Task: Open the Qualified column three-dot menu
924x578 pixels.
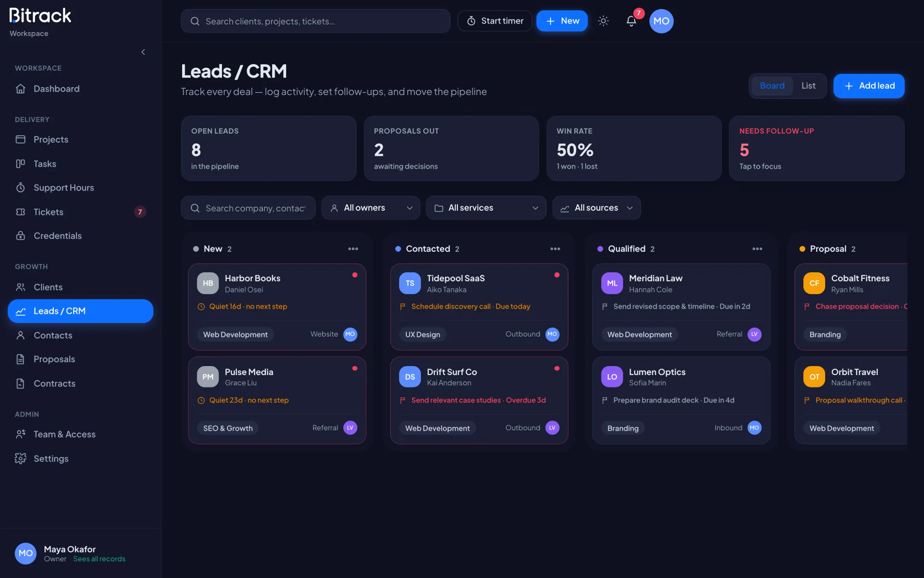Action: [757, 249]
